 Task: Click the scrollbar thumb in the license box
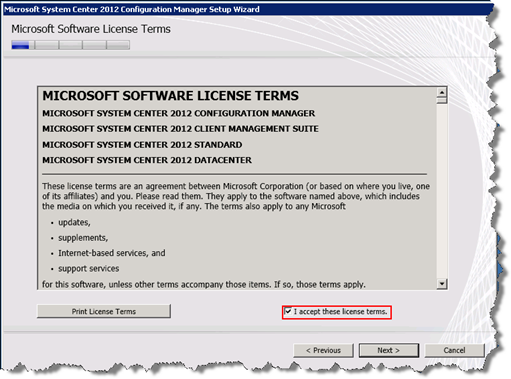(x=442, y=100)
